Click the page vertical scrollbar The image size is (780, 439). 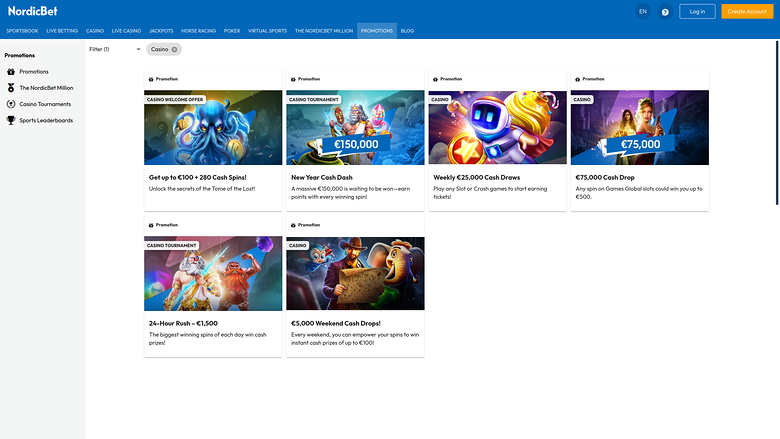click(777, 120)
